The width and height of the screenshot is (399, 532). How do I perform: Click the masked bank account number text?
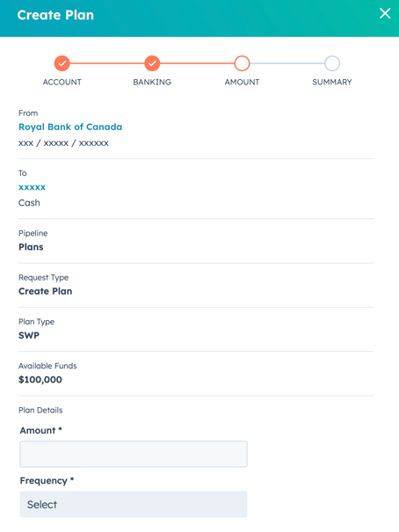tap(64, 143)
